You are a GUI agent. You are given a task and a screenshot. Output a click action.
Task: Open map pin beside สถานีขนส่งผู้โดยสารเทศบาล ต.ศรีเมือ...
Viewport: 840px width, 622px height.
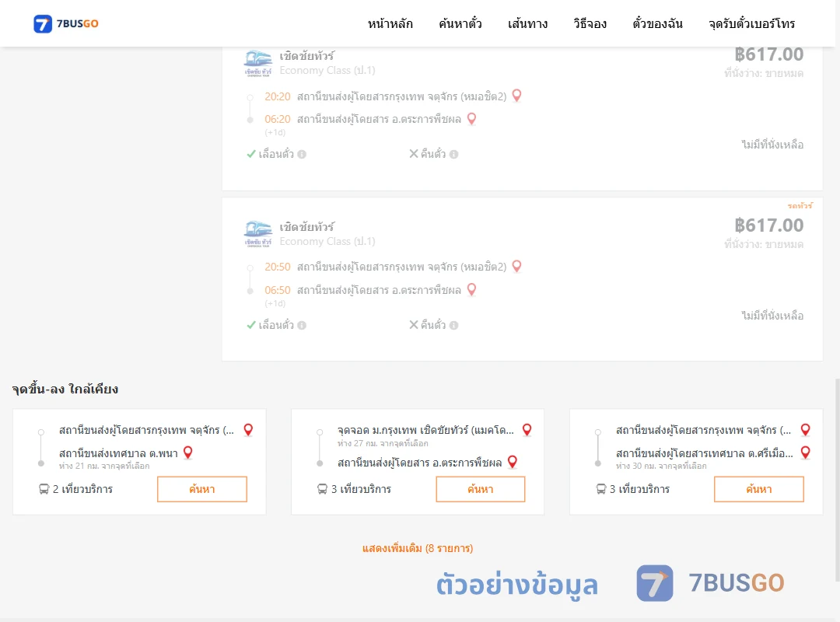[805, 453]
